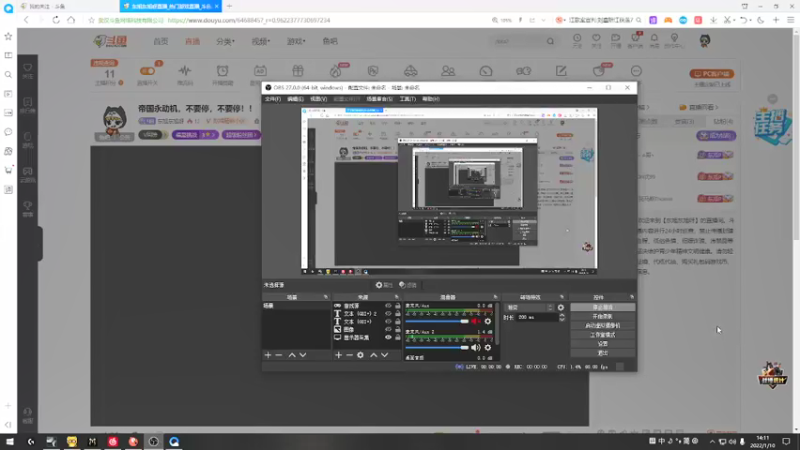Toggle lock on 文本 (GDI+) 2 source
The width and height of the screenshot is (800, 450).
(397, 314)
